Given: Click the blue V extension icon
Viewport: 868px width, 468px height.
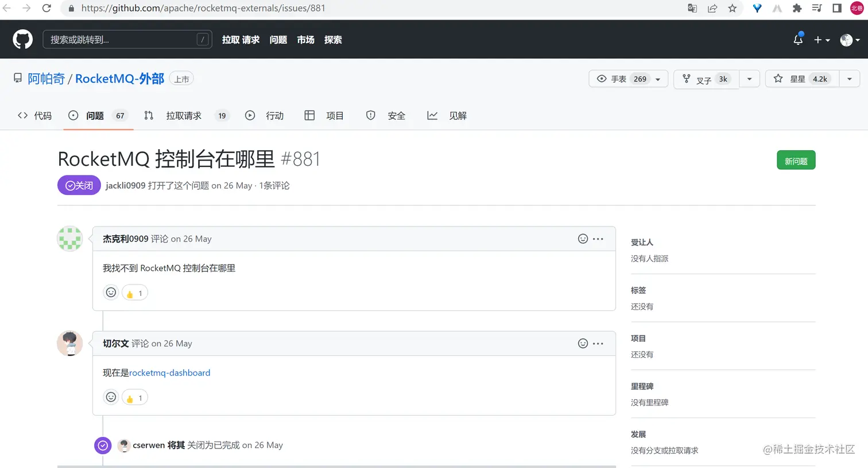Looking at the screenshot, I should (x=757, y=8).
